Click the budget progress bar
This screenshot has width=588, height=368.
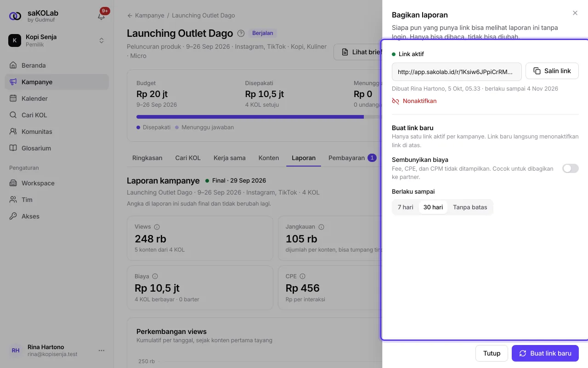pyautogui.click(x=259, y=117)
